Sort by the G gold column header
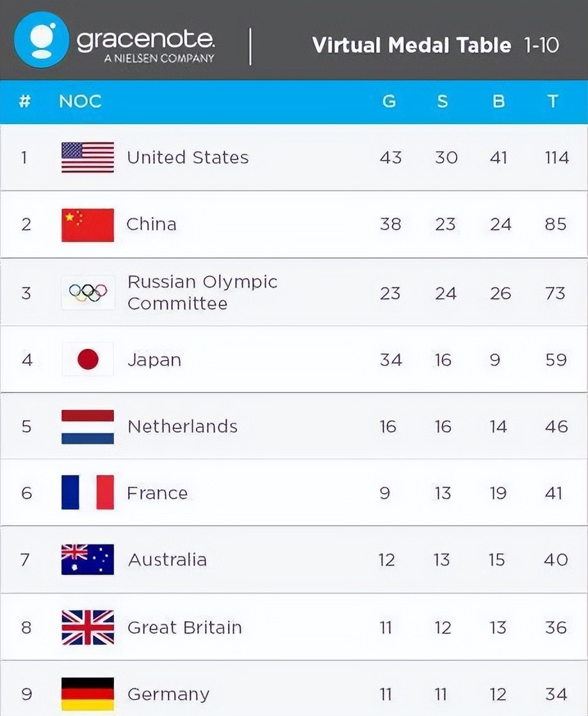Image resolution: width=588 pixels, height=716 pixels. [x=389, y=101]
